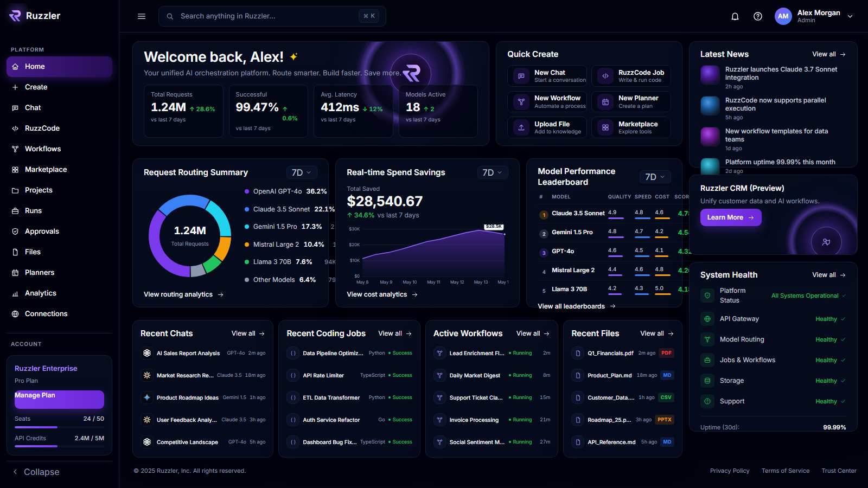
Task: Open the Model Performance Leaderboard 7D dropdown
Action: pyautogui.click(x=655, y=177)
